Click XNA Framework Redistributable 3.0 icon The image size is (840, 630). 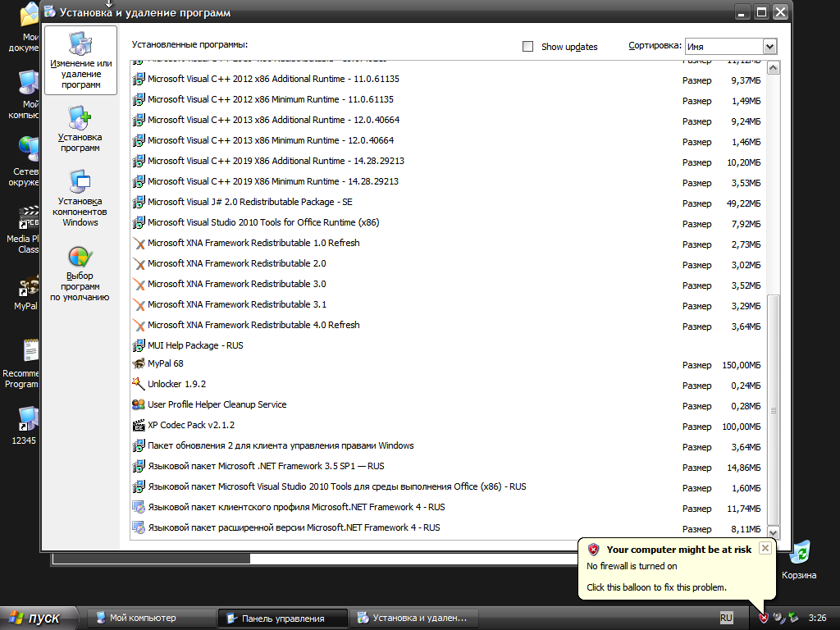(139, 284)
